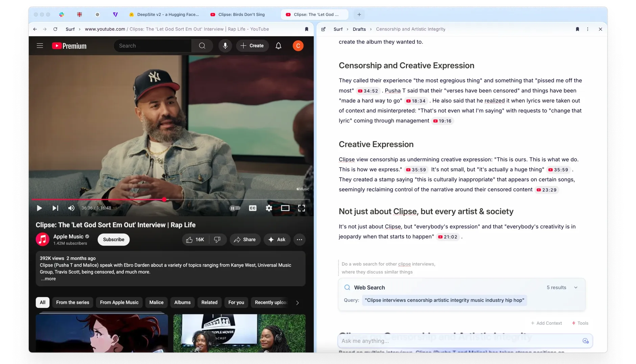Select the All filter chip
636x364 pixels.
tap(43, 302)
